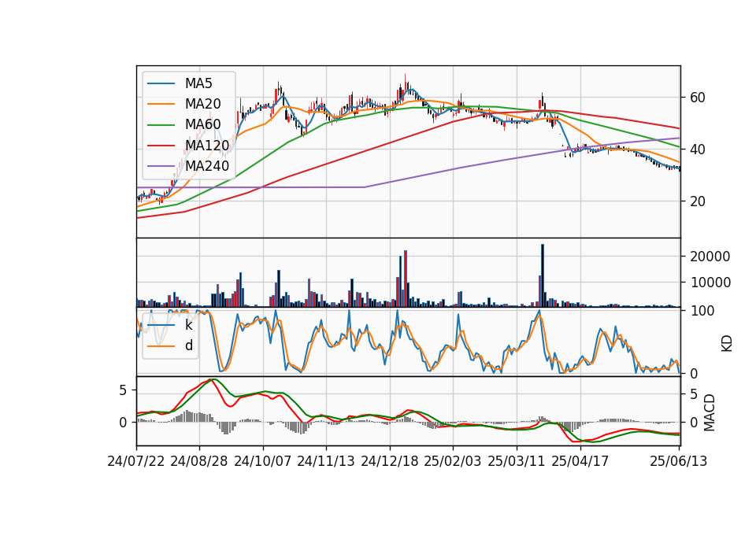
Task: Click the 25/02/03 date tick label
Action: point(453,461)
